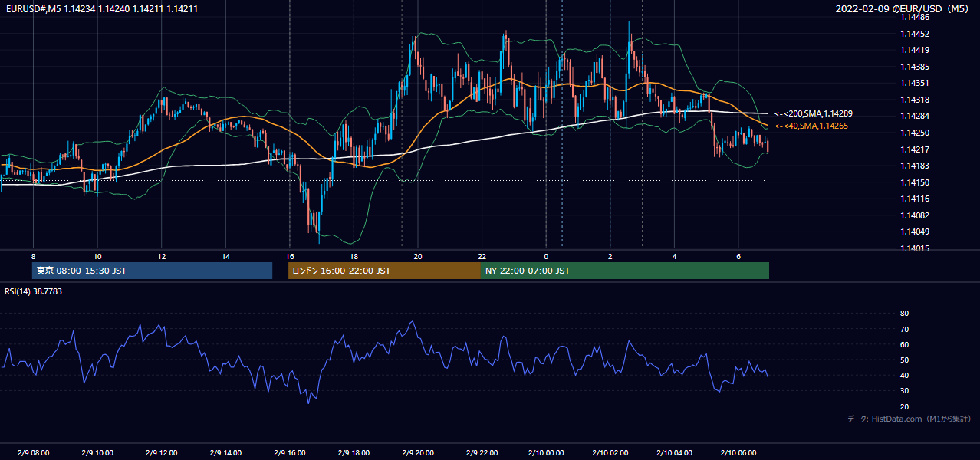The width and height of the screenshot is (980, 460).
Task: Click the bottom date label 2/10 06:00
Action: (738, 452)
